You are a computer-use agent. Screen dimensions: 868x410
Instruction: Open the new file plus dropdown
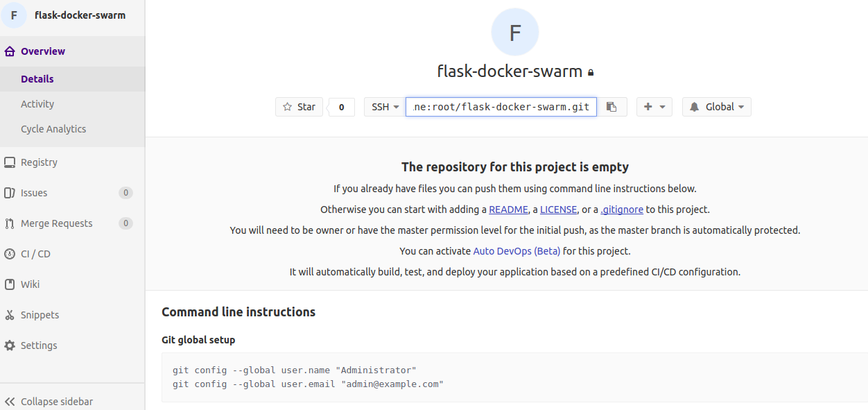[x=654, y=106]
